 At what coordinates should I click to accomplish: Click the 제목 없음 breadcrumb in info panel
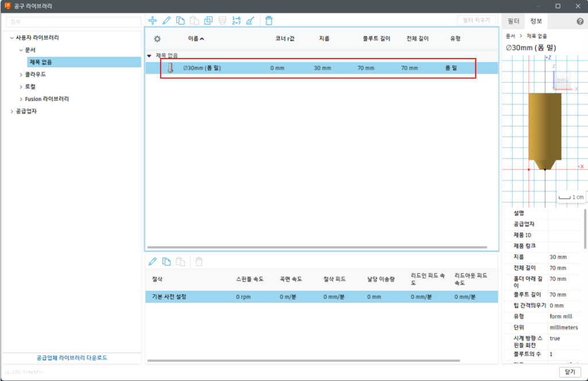[537, 36]
